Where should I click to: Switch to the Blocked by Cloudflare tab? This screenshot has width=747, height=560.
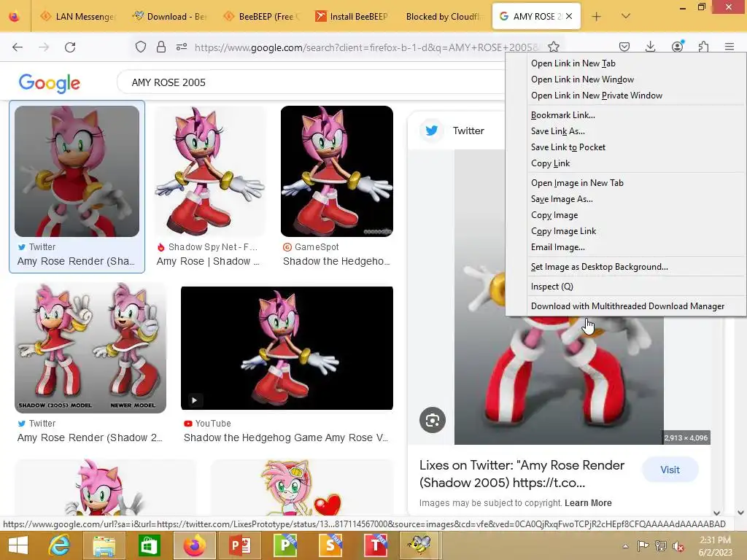point(443,17)
